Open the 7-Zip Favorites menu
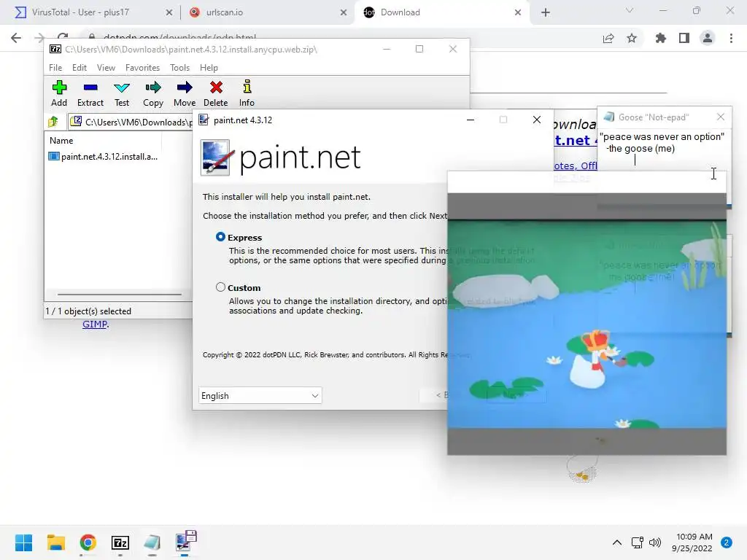 point(142,68)
